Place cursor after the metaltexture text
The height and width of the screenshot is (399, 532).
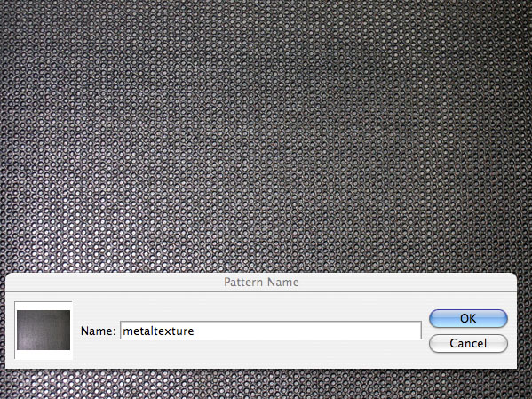tap(195, 331)
